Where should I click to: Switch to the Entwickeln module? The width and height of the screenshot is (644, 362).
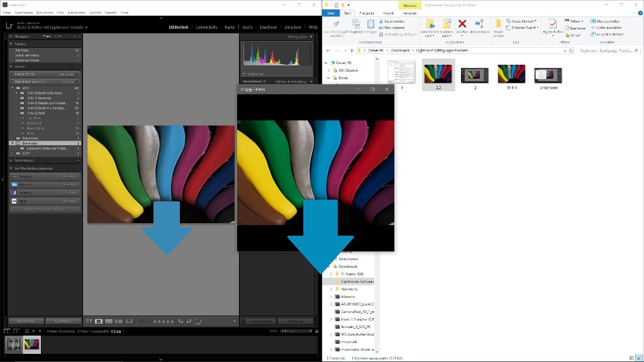(206, 27)
